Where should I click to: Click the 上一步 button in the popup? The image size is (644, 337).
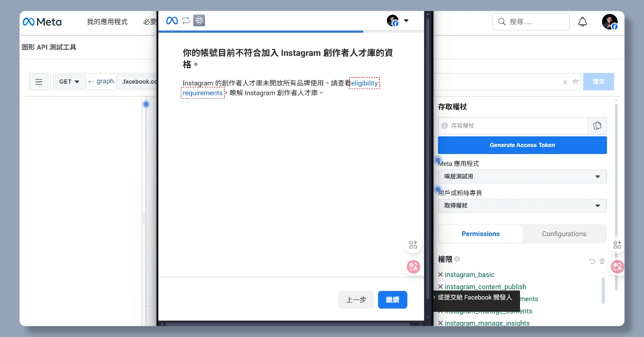tap(356, 300)
